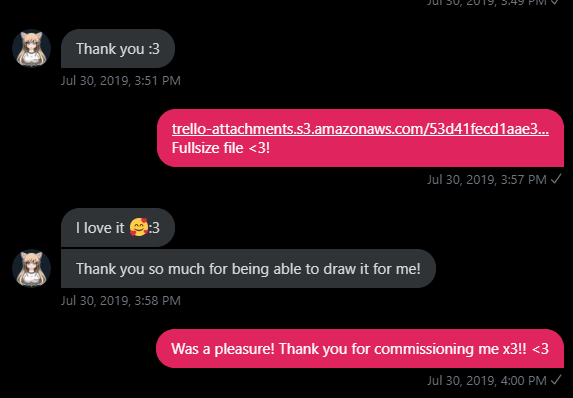Open the trello-attachments amazonaws link

(360, 129)
